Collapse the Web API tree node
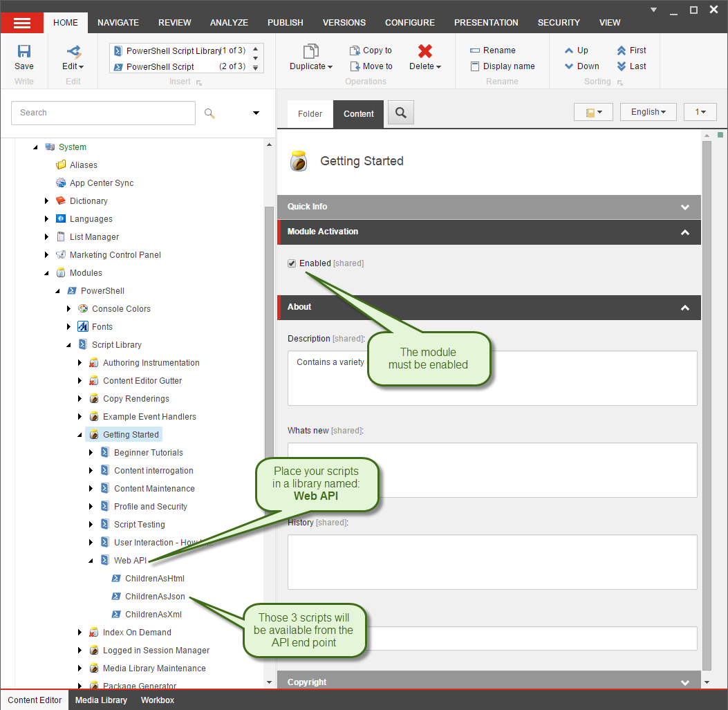The width and height of the screenshot is (728, 710). pyautogui.click(x=91, y=561)
